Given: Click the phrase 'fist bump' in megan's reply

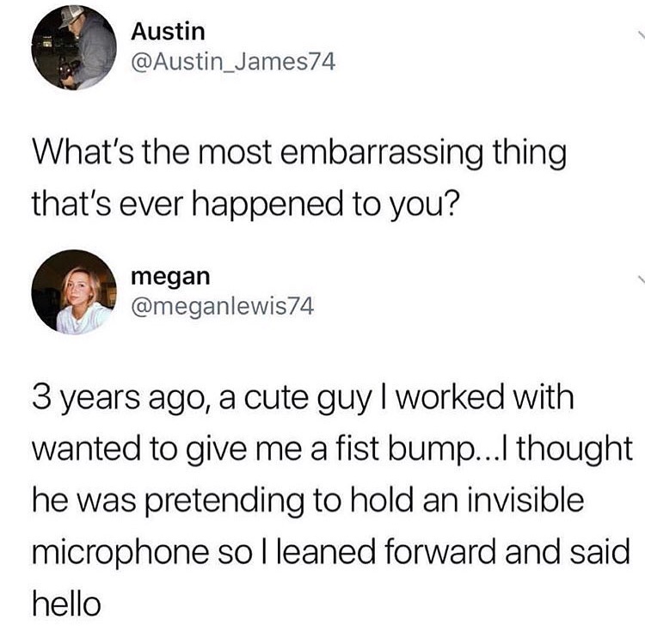Looking at the screenshot, I should click(412, 449).
